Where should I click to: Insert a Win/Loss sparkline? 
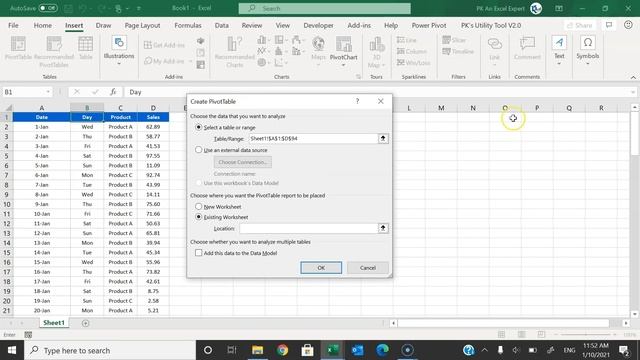[x=413, y=62]
